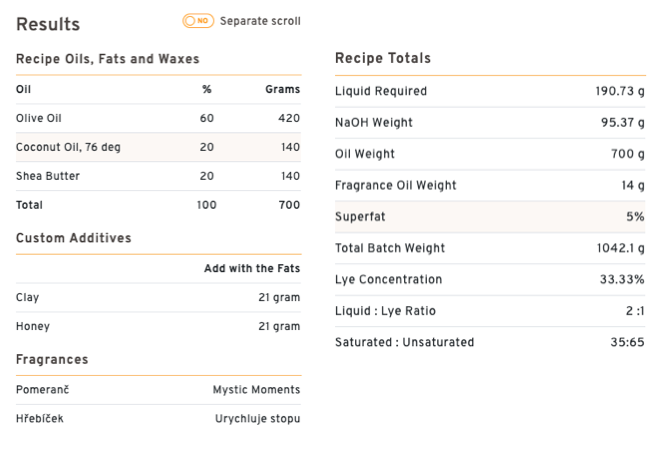
Task: Click the Grams column header
Action: pos(282,89)
